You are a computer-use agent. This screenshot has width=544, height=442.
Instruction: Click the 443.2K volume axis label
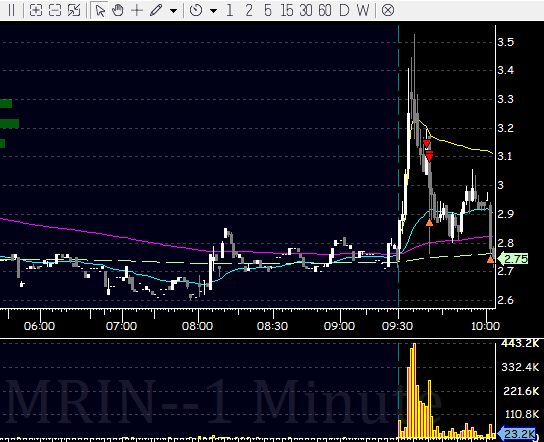click(520, 343)
